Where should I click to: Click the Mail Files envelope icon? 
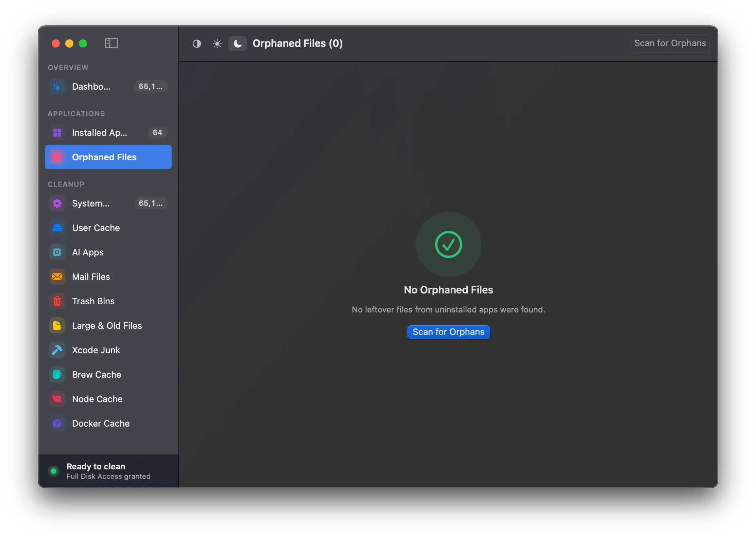click(x=57, y=277)
